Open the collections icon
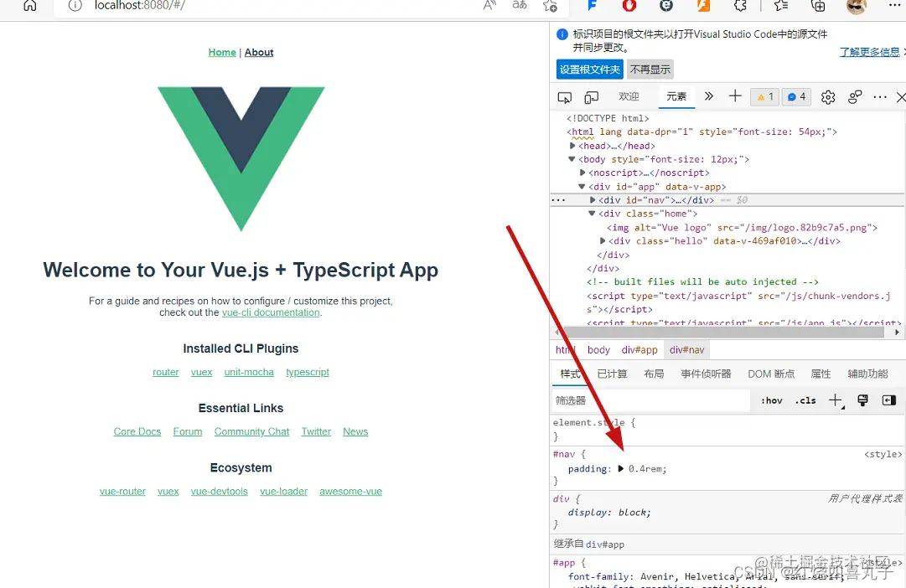Viewport: 906px width, 588px height. click(818, 6)
